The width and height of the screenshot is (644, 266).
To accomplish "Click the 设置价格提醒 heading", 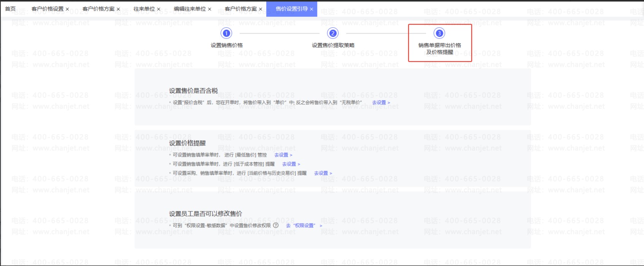I will (187, 143).
